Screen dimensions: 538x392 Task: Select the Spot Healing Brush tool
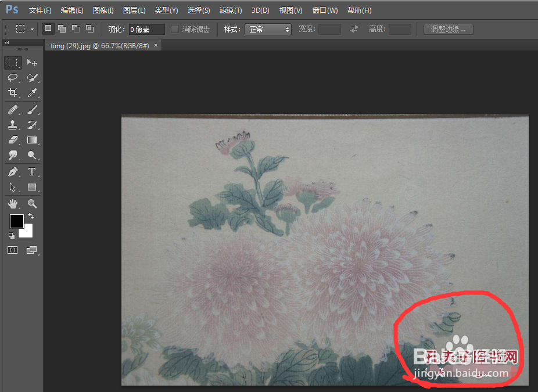tap(13, 110)
